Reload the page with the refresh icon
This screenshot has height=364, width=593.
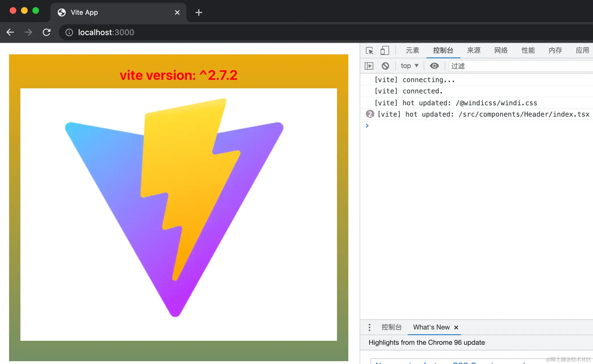tap(46, 32)
